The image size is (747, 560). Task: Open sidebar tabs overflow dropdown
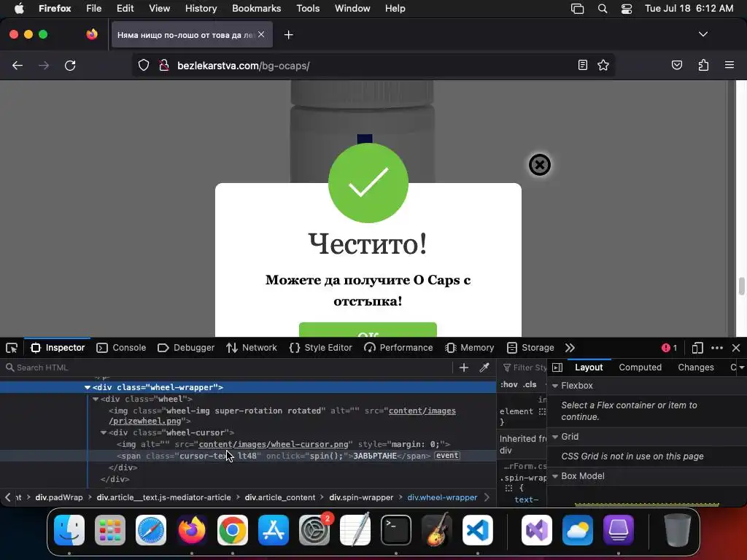tap(741, 367)
